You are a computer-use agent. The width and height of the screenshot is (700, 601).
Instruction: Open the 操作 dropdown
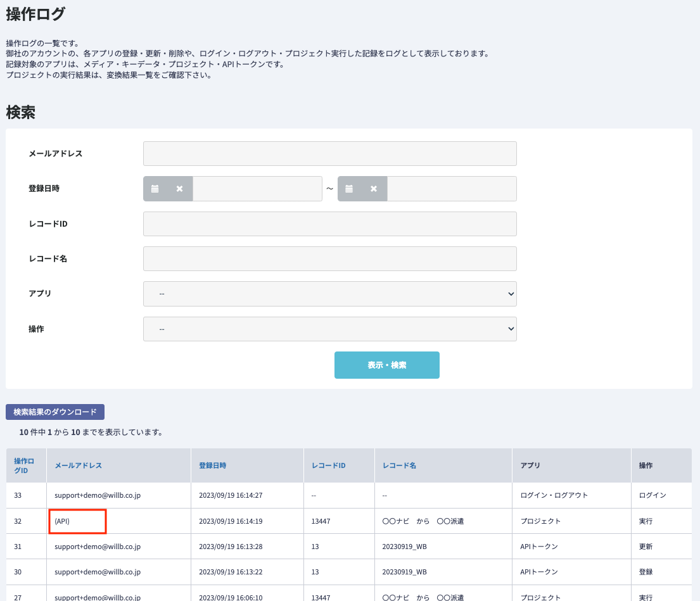click(x=330, y=329)
